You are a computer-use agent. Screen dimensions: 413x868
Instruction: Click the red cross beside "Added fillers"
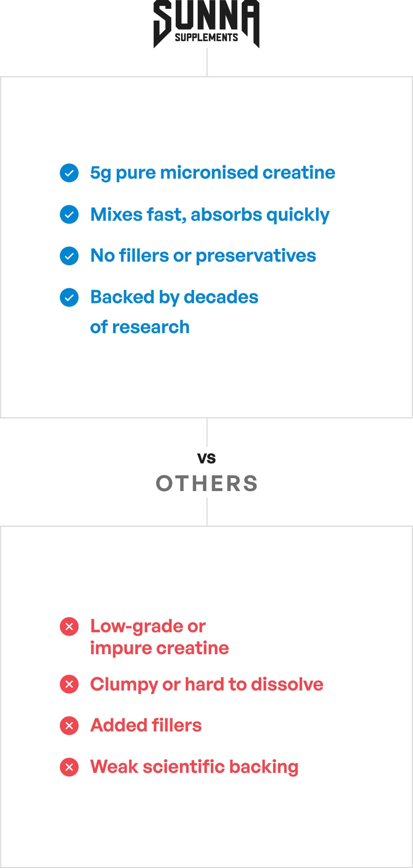(69, 725)
